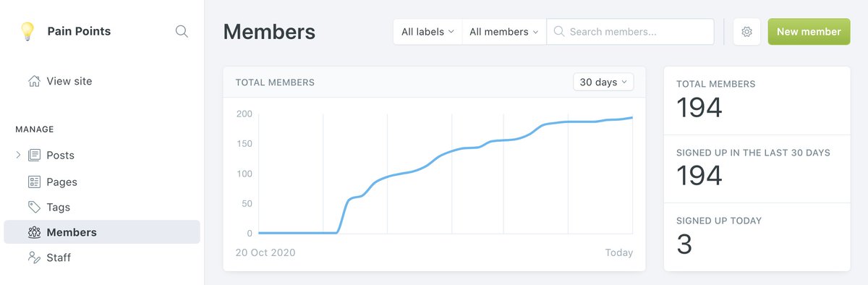Click the 100 y-axis label
Viewport: 868px width, 285px height.
[244, 174]
